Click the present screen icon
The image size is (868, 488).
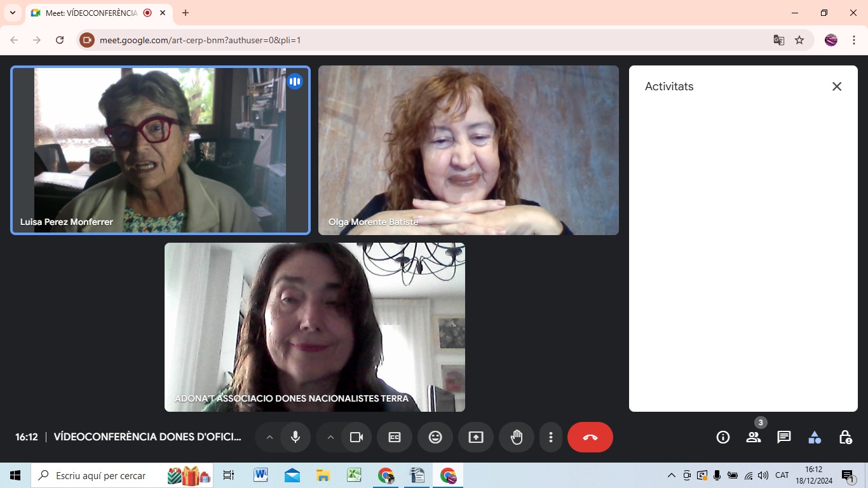[476, 437]
